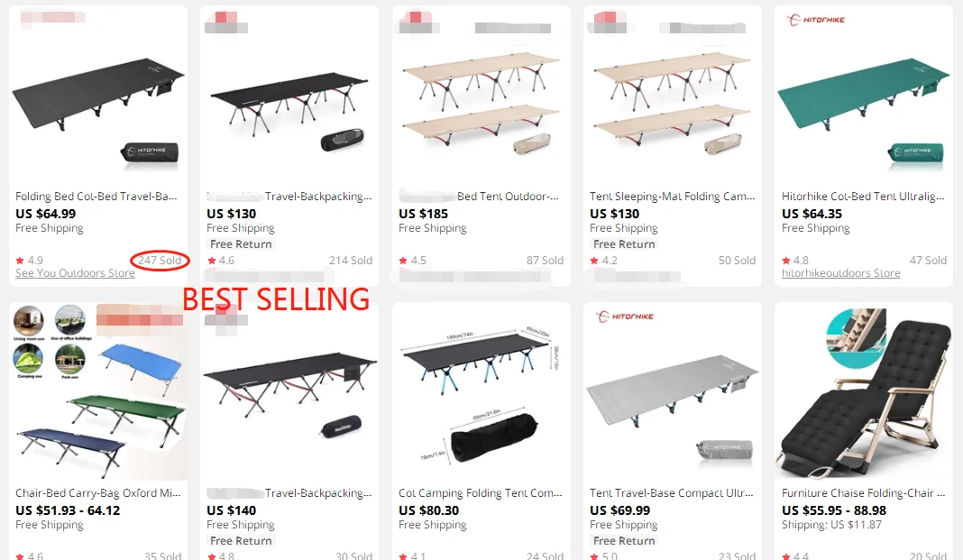Open the black chaise lounge chair image
The image size is (963, 560).
[864, 393]
